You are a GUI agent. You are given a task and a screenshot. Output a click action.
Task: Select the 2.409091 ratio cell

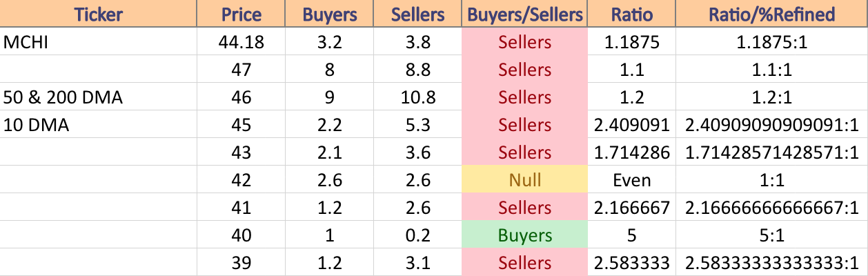[631, 125]
